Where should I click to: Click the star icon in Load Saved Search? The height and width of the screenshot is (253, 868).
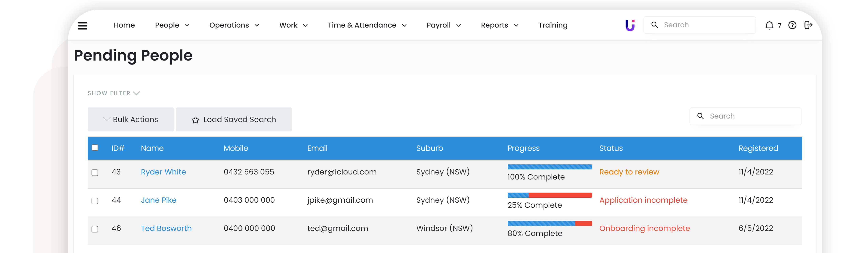(195, 120)
